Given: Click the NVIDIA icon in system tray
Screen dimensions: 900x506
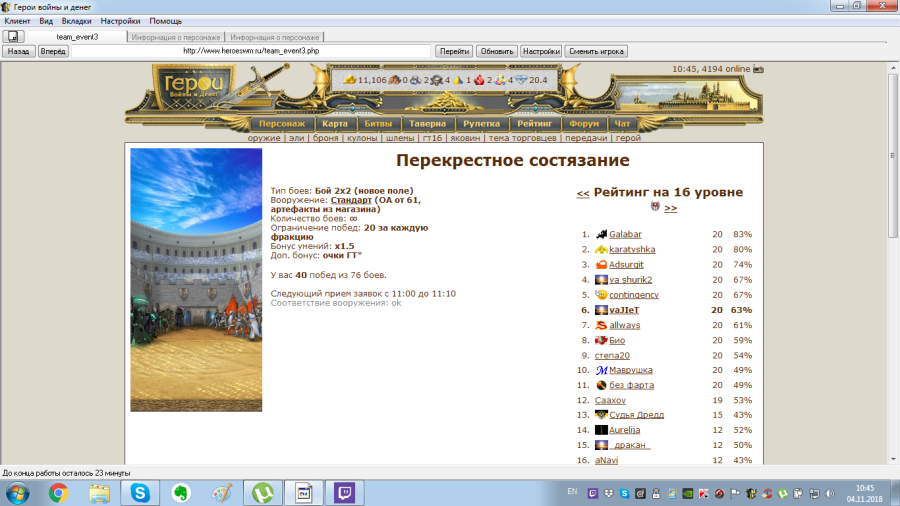Looking at the screenshot, I should (x=688, y=493).
